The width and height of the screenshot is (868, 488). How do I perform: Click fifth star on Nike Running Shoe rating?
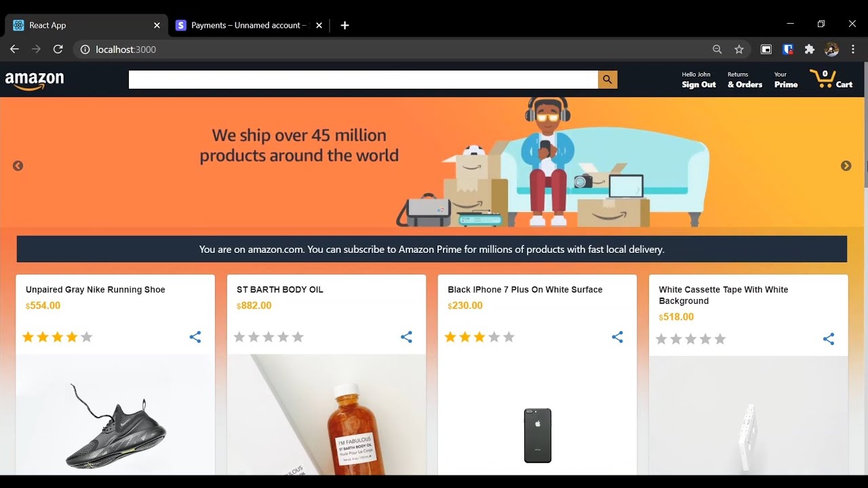[87, 337]
